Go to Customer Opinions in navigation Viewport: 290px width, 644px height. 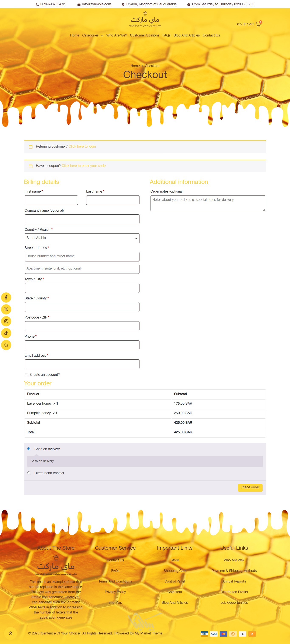click(x=144, y=35)
